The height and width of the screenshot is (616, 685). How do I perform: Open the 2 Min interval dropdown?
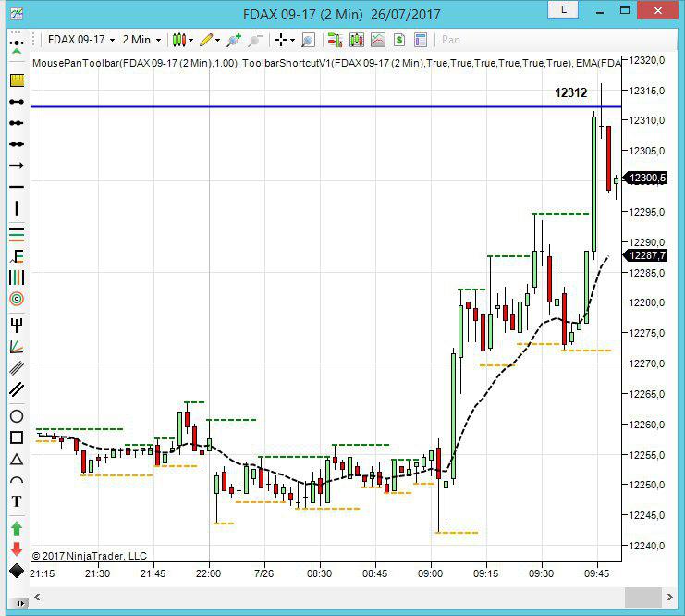(141, 40)
